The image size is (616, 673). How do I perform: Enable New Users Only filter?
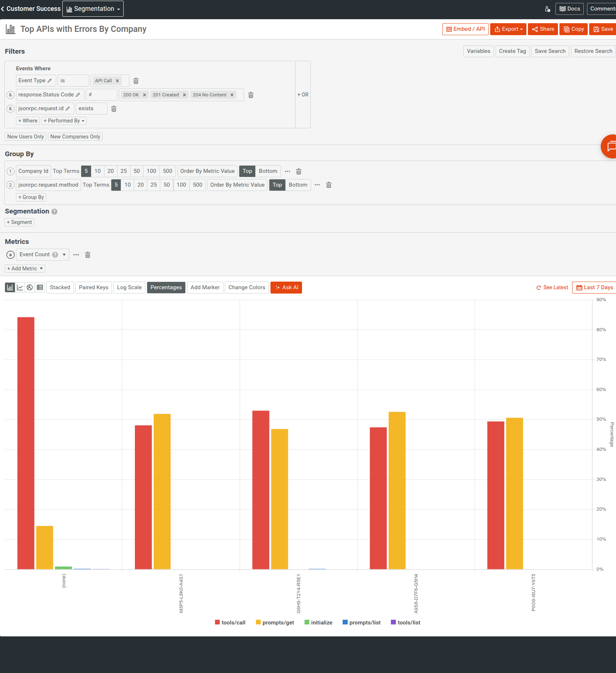tap(25, 137)
